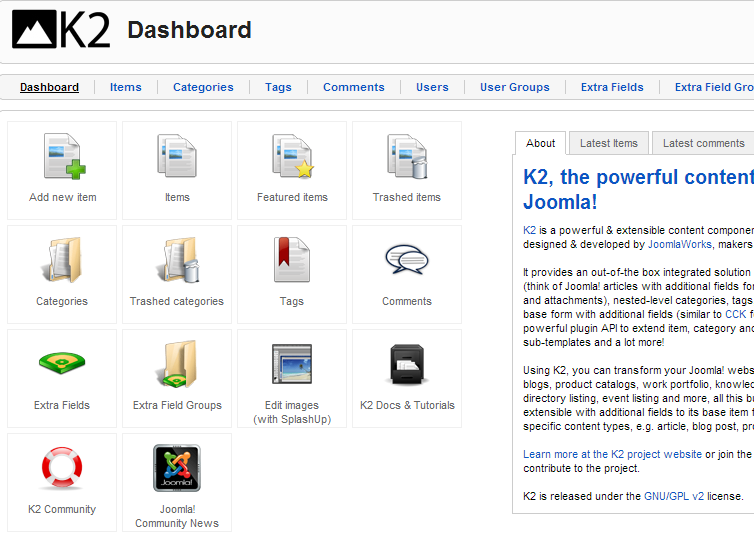This screenshot has width=754, height=535.
Task: Switch to the About tab
Action: (x=540, y=143)
